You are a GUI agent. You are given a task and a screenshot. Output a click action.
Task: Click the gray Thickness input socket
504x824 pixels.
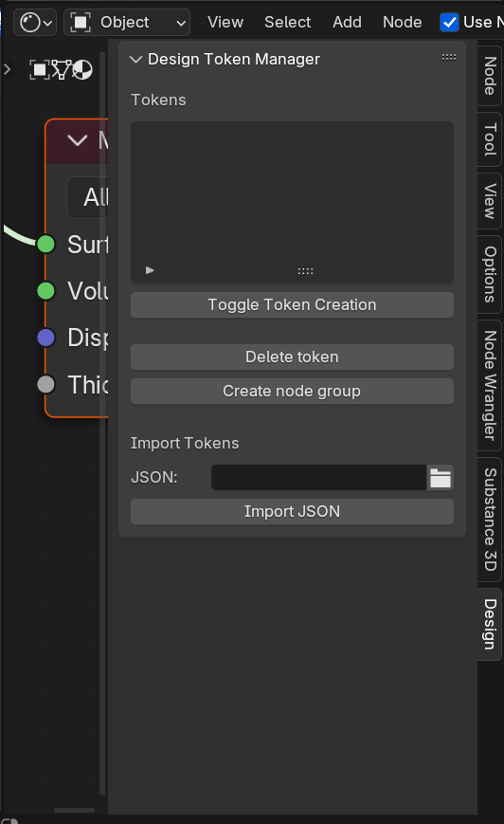point(46,384)
